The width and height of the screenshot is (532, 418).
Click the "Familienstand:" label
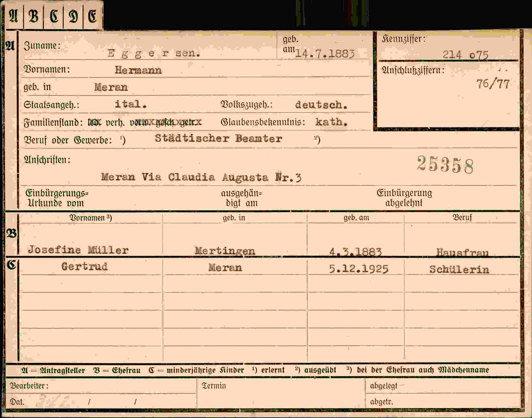click(x=53, y=122)
